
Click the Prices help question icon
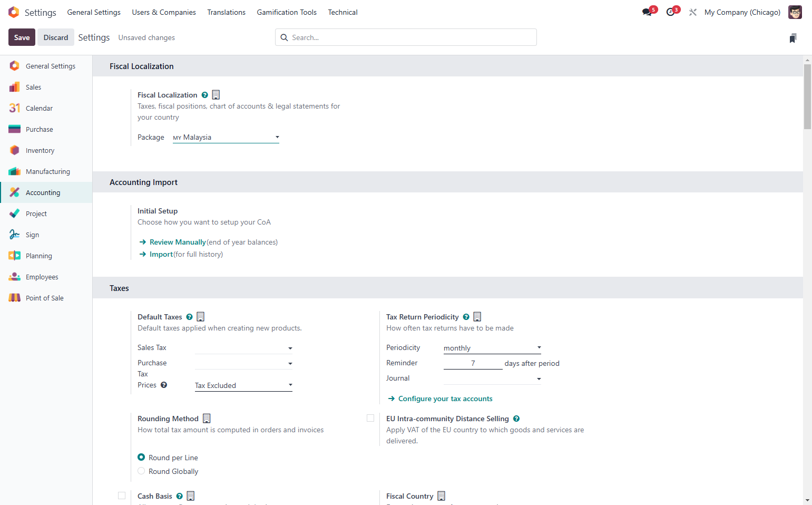(164, 385)
